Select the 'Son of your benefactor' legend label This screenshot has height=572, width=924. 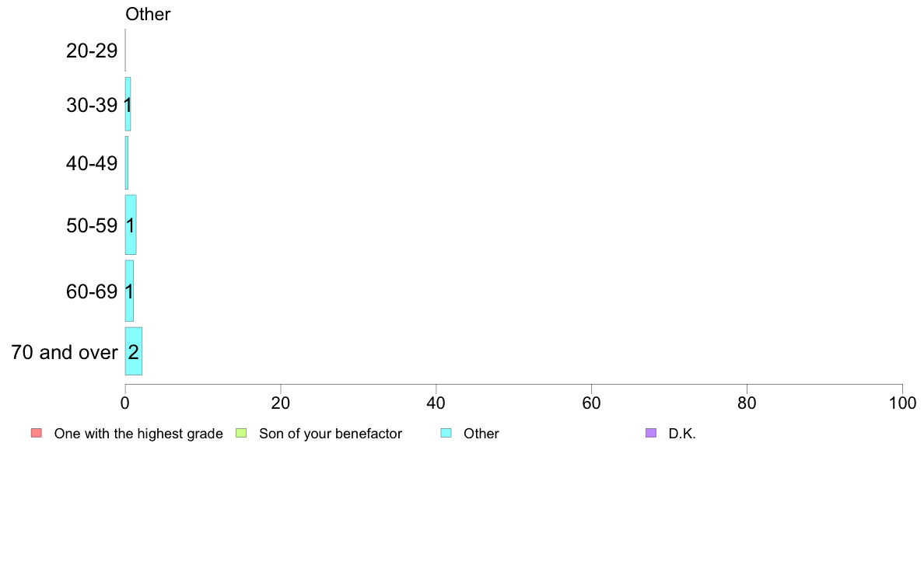tap(331, 434)
